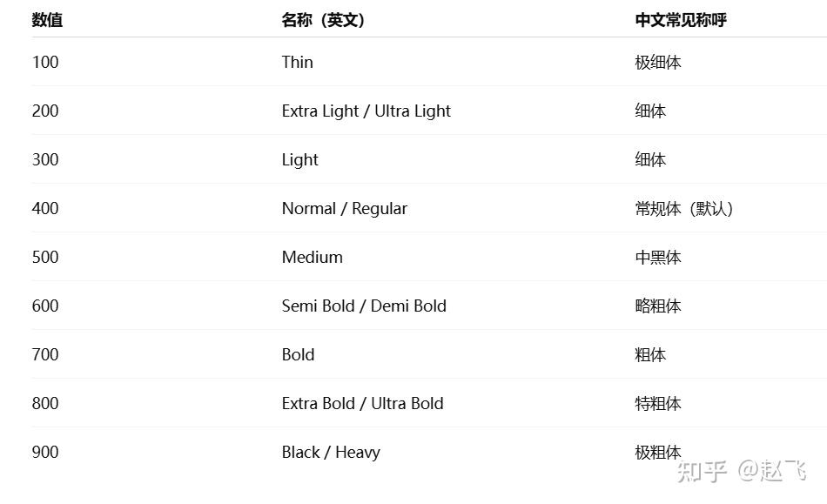Click the 知乎 @赵飞 watermark
Image resolution: width=827 pixels, height=504 pixels.
click(742, 471)
